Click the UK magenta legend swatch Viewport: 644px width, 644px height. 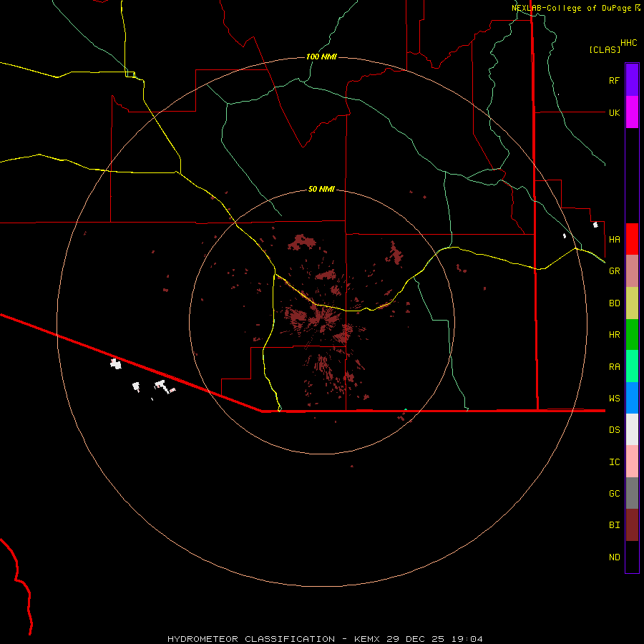(x=632, y=112)
